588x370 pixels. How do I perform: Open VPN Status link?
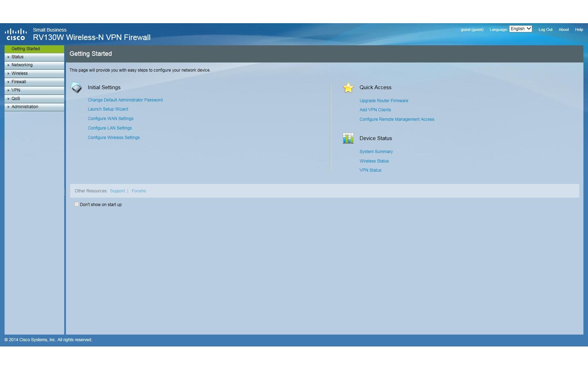point(370,170)
